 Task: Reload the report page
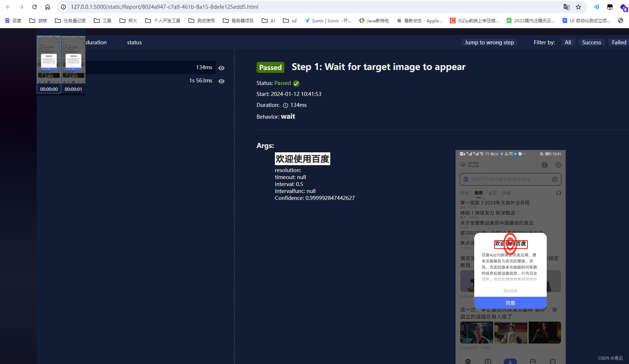coord(34,7)
